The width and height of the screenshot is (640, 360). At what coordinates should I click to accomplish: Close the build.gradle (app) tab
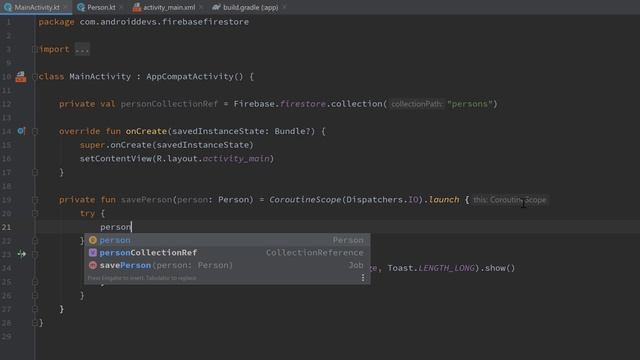284,7
